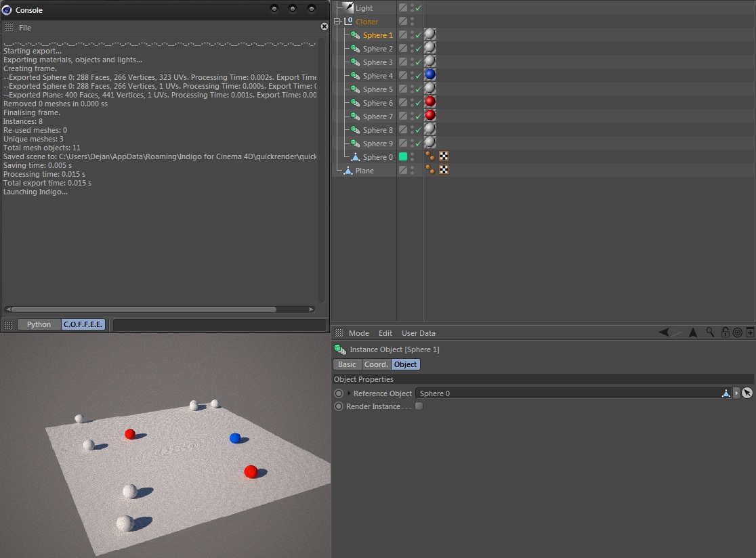Open the Mode menu in Attributes
This screenshot has height=558, width=756.
tap(358, 333)
